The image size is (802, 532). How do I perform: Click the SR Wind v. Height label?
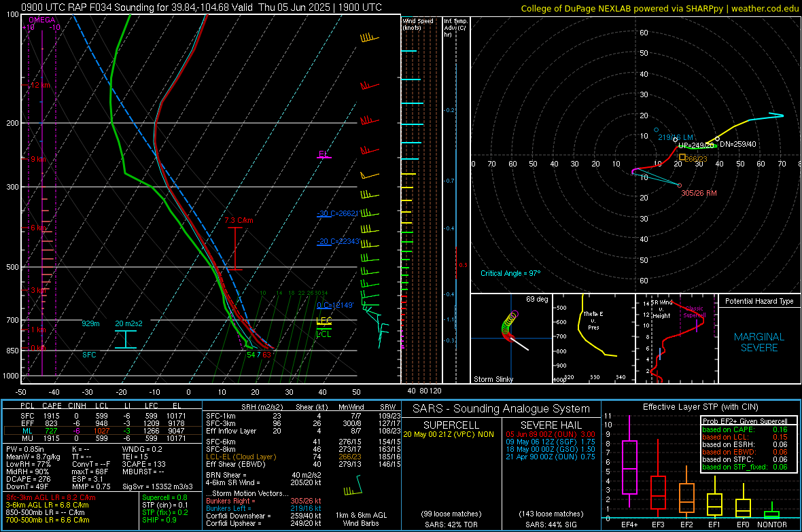pos(661,309)
